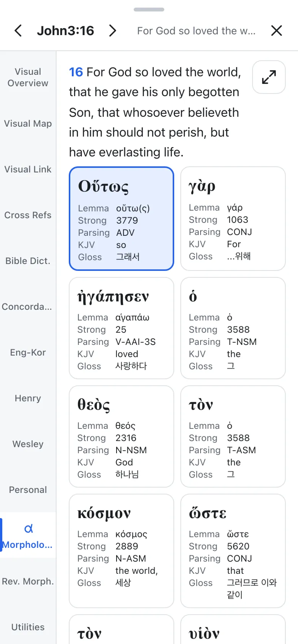Click the John3:16 reference title

[x=65, y=31]
